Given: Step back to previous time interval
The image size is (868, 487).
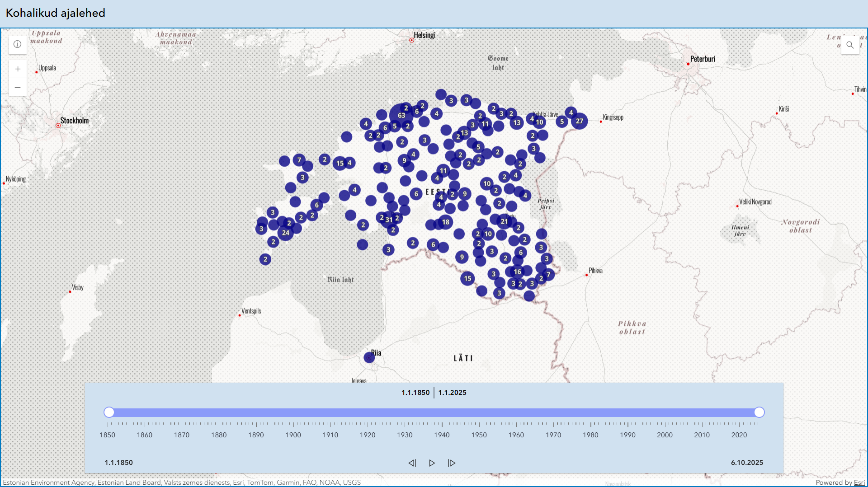Looking at the screenshot, I should tap(412, 463).
